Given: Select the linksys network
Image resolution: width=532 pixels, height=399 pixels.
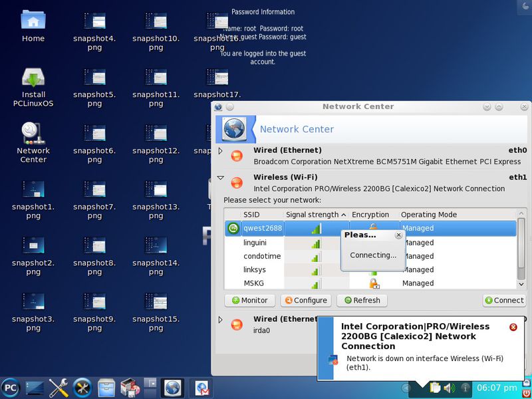Looking at the screenshot, I should coord(255,270).
